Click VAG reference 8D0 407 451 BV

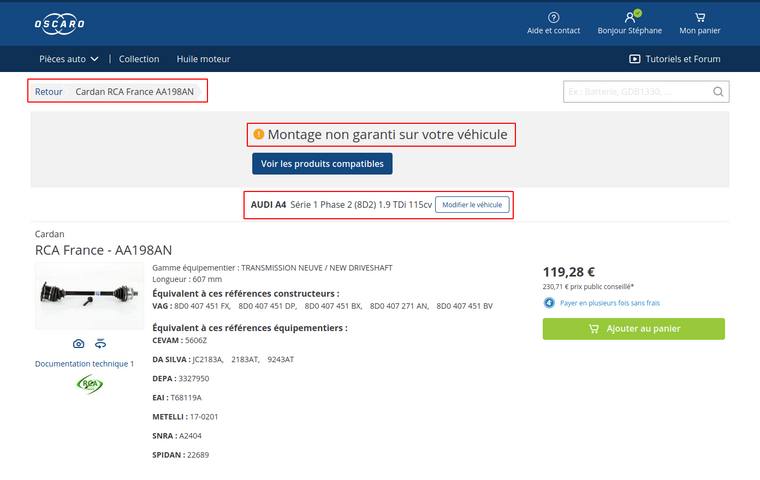click(464, 306)
